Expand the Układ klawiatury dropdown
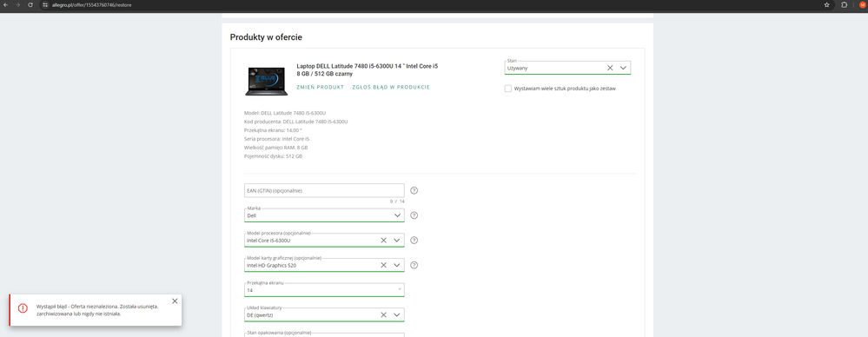This screenshot has height=337, width=868. coord(397,315)
